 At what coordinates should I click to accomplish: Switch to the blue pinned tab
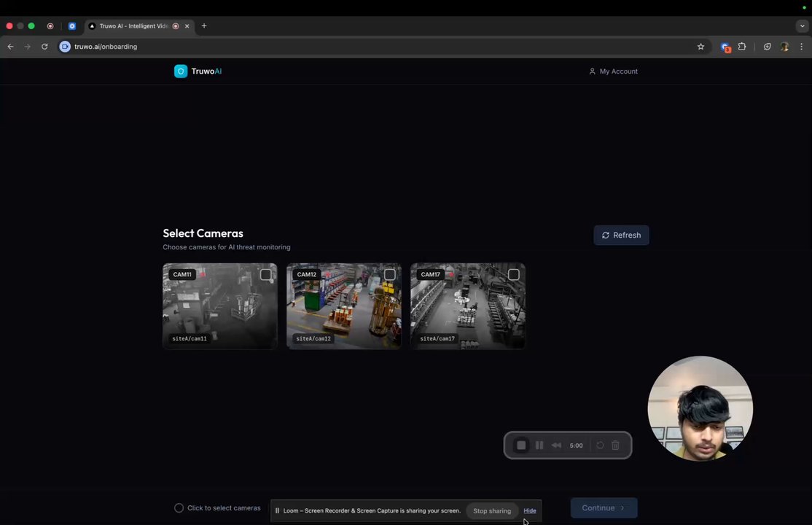[72, 26]
